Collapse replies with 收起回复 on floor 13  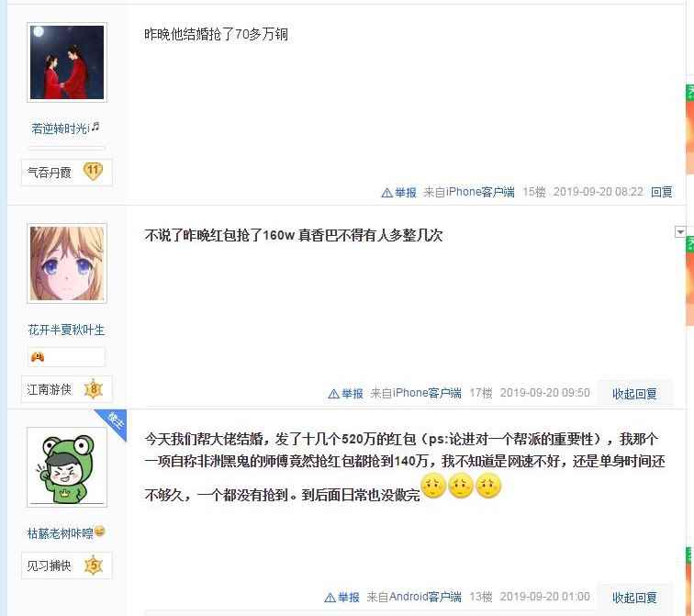[x=634, y=598]
